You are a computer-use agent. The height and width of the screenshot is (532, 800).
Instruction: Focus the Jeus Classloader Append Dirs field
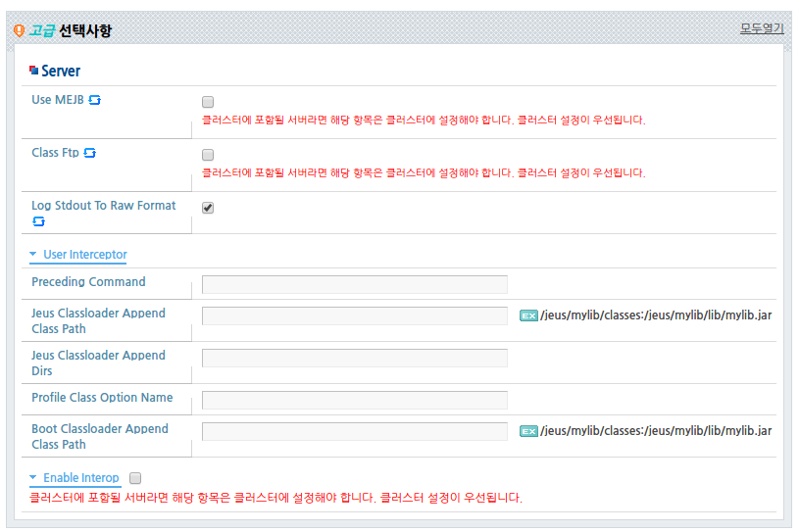point(355,358)
